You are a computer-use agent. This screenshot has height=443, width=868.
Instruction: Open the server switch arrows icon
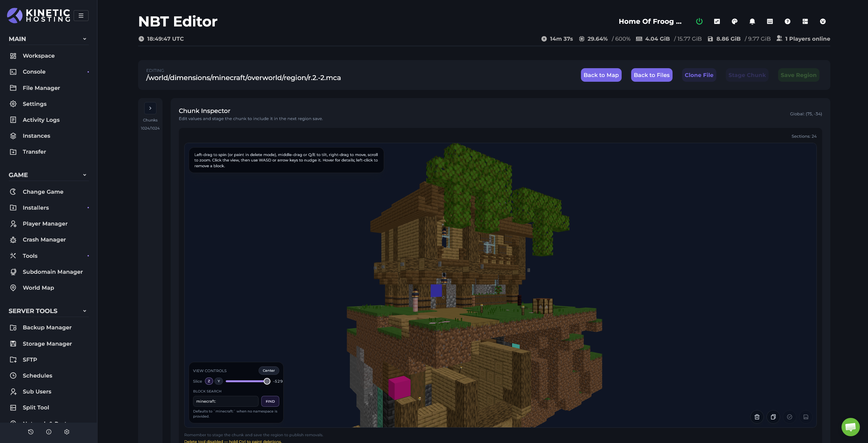(717, 21)
